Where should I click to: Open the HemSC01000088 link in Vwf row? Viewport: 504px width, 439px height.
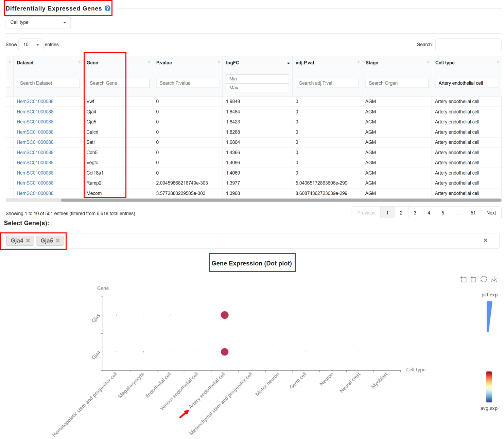pos(35,101)
